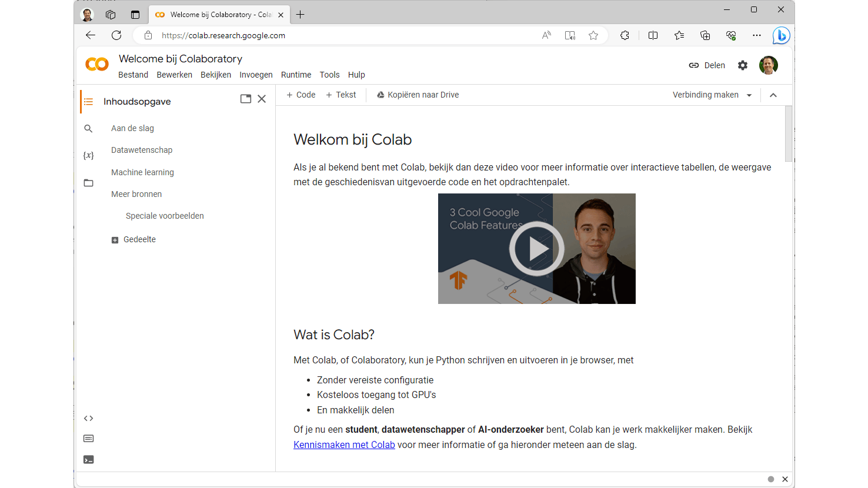Open the Hulp menu
Screen dimensions: 868x488
[356, 75]
